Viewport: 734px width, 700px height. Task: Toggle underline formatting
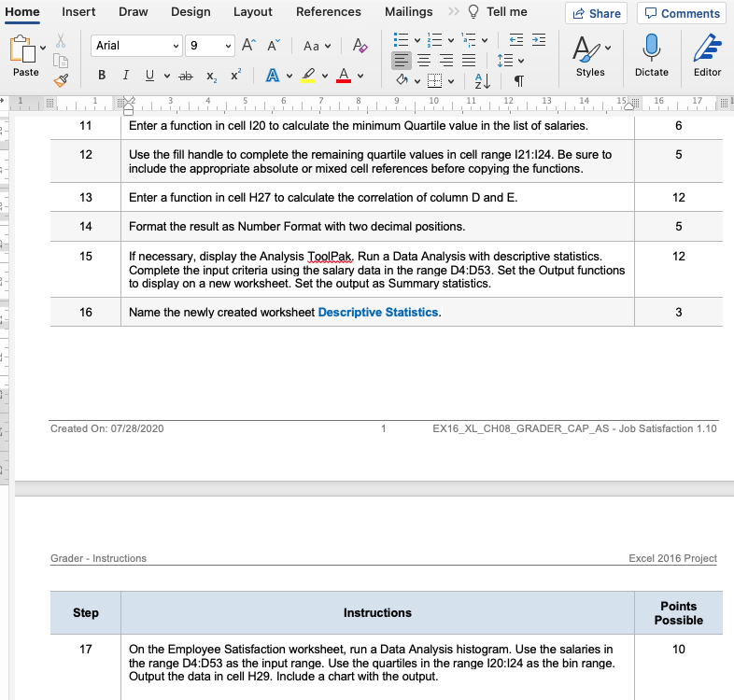(149, 76)
